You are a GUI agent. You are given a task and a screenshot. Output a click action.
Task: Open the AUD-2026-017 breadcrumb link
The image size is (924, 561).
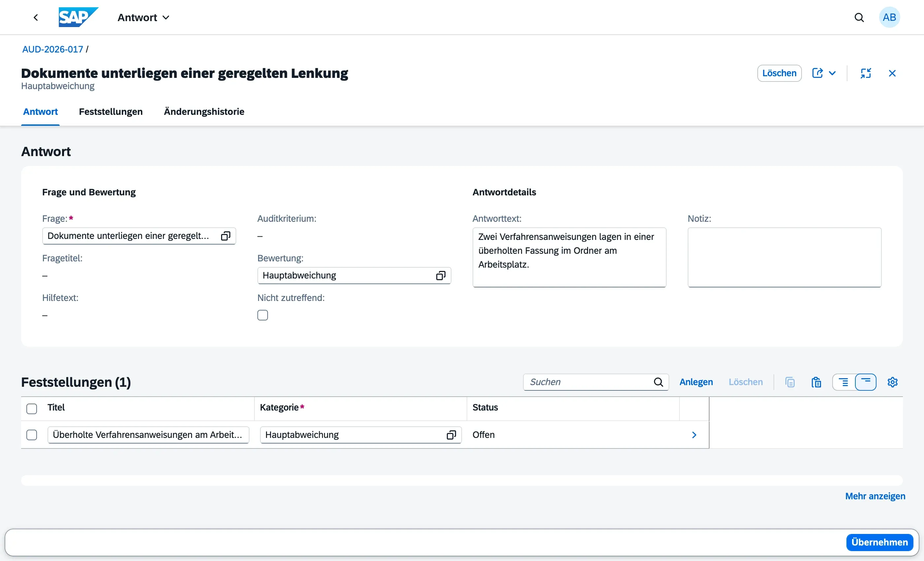(x=52, y=49)
